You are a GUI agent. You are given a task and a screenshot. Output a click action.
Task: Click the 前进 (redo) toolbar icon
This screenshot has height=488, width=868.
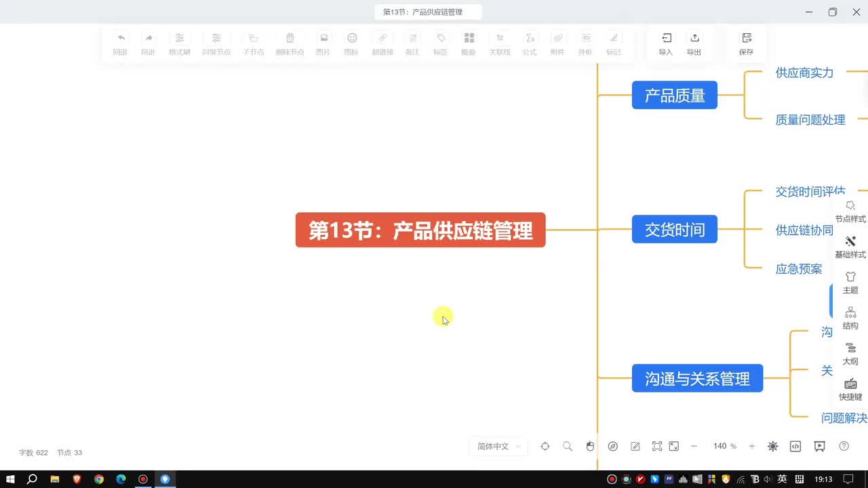pyautogui.click(x=148, y=43)
